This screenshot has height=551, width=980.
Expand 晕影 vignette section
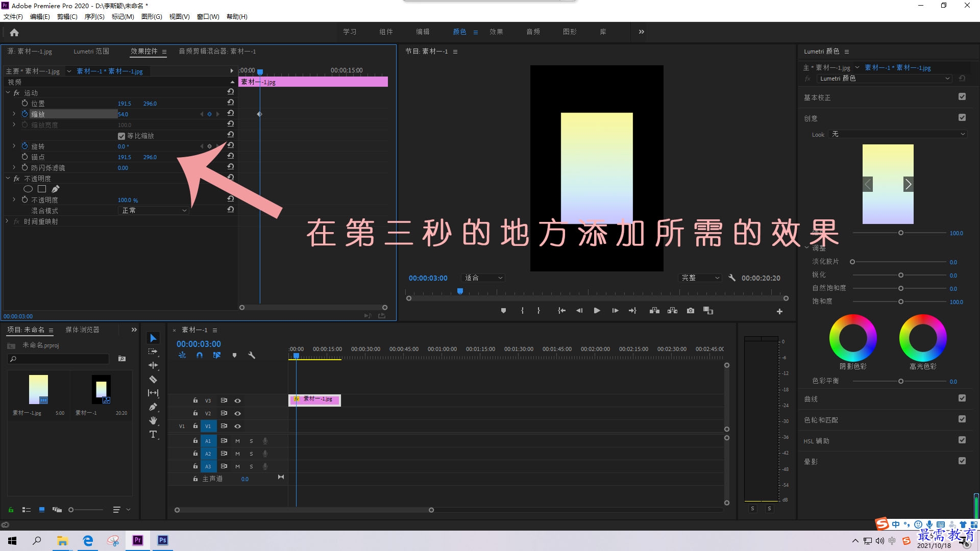pyautogui.click(x=811, y=461)
